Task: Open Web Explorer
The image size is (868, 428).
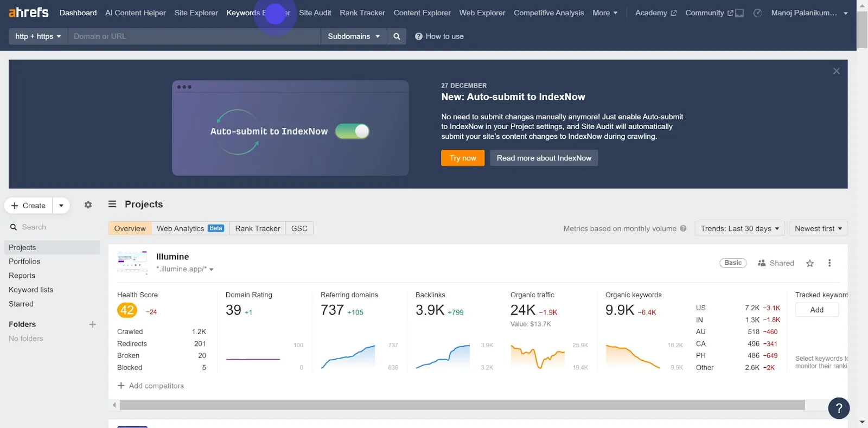Action: [x=482, y=13]
